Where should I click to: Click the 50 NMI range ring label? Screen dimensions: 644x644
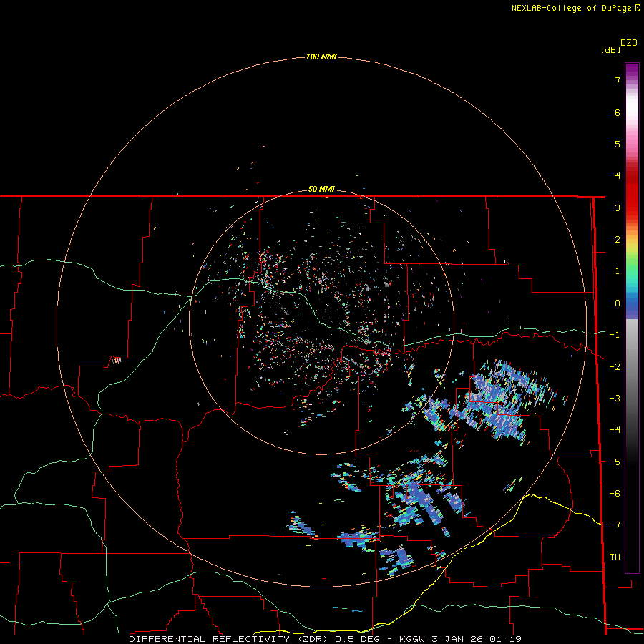(321, 190)
